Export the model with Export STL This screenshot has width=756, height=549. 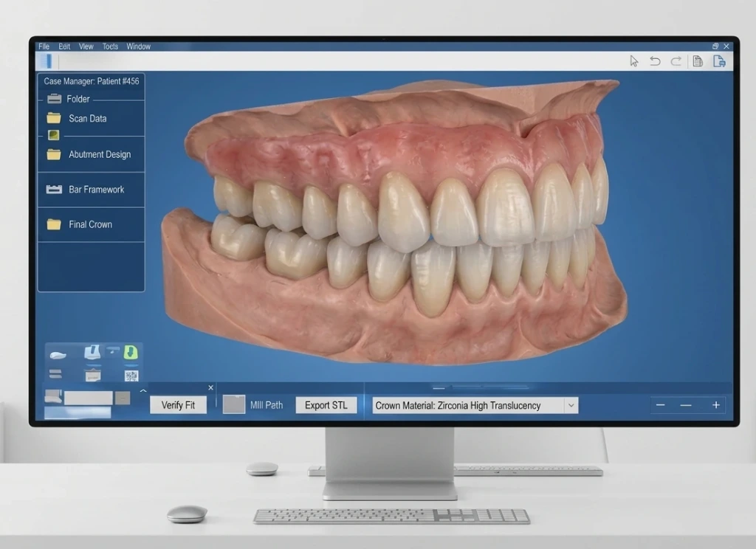(326, 404)
